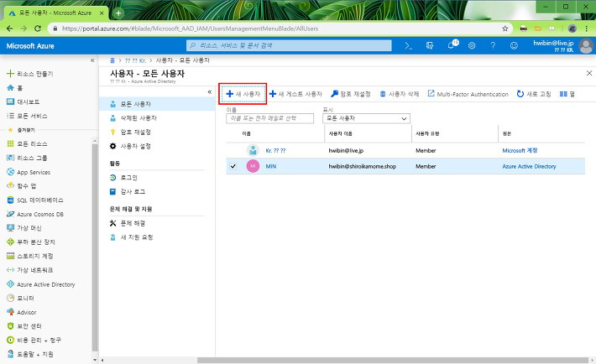Open 보안 센터 in sidebar

coord(24,326)
